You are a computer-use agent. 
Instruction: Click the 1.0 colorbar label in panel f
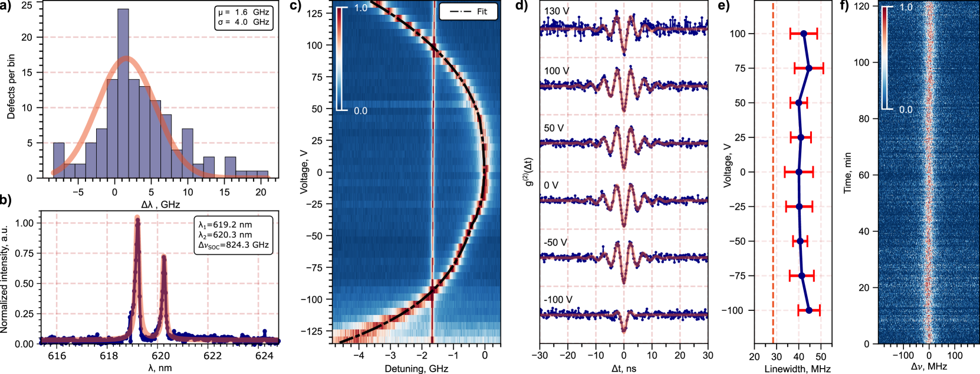point(906,7)
